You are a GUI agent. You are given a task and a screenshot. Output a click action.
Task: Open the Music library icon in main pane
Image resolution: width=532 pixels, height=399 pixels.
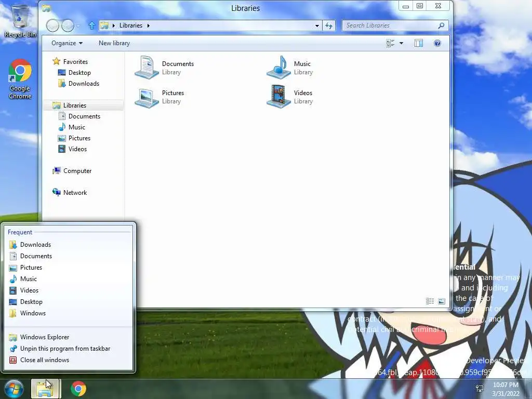pyautogui.click(x=278, y=68)
